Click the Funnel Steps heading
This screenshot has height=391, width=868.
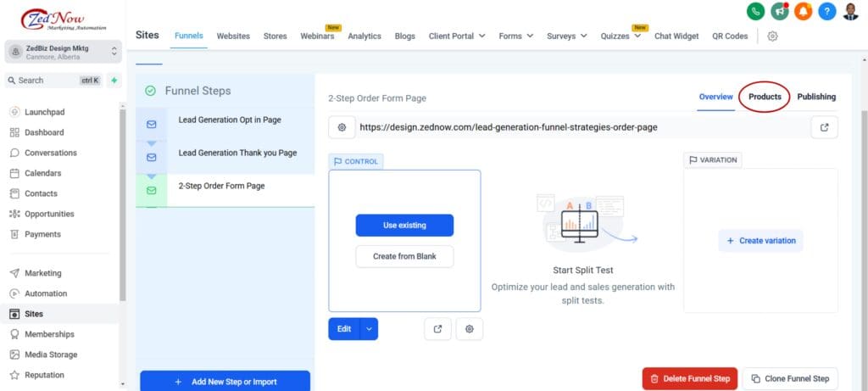[198, 91]
